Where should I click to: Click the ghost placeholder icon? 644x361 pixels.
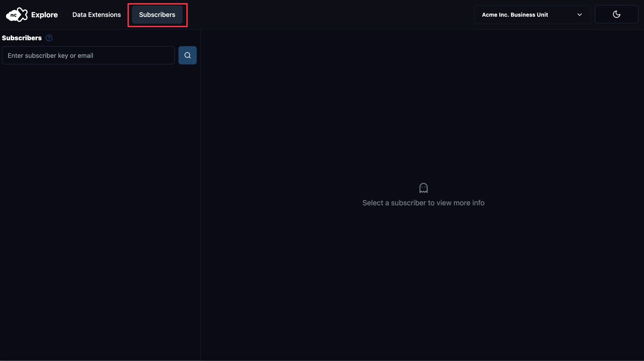point(423,188)
